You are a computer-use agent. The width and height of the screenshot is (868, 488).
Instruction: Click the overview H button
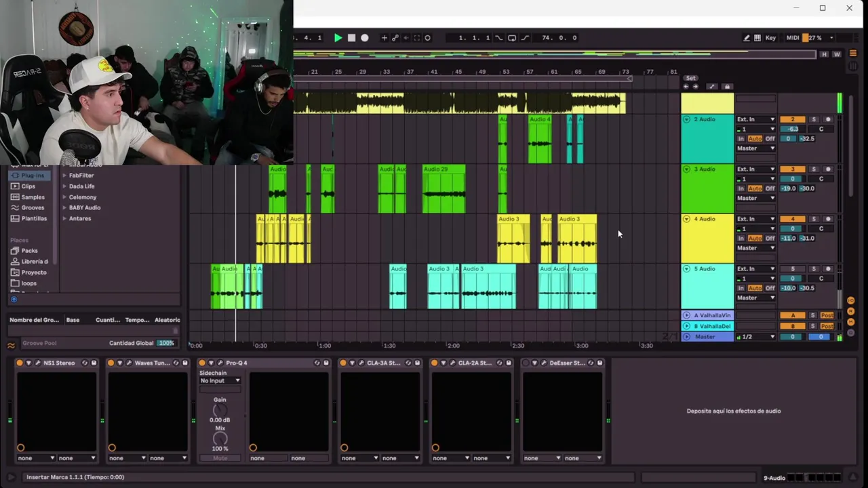point(825,54)
